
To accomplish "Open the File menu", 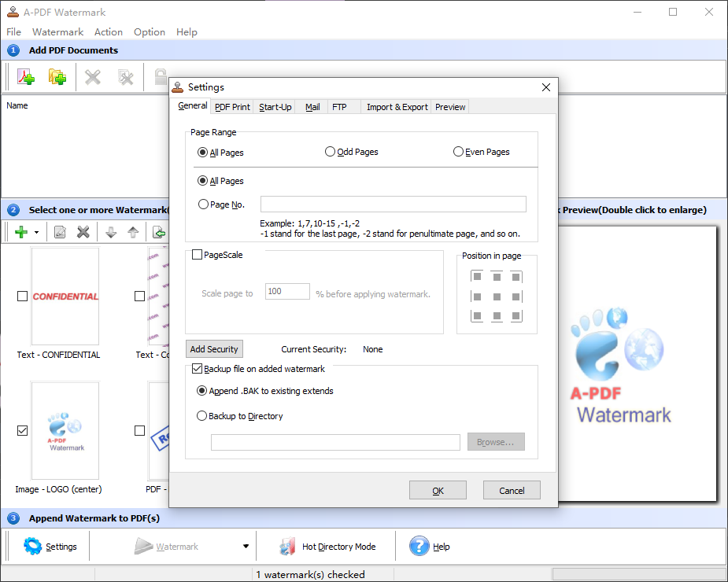I will [x=13, y=32].
